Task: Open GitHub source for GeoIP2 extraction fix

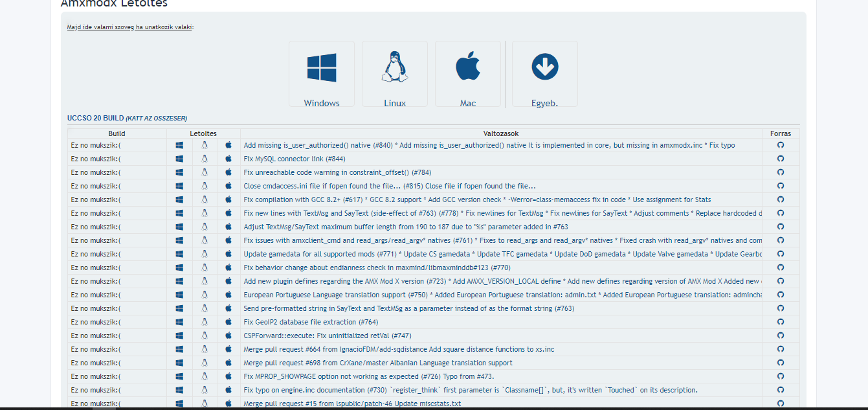Action: coord(781,322)
